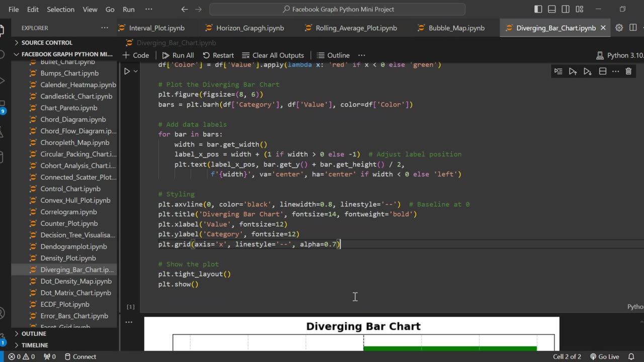Screen dimensions: 644x362
Task: Click the command center search box
Action: pos(337,9)
